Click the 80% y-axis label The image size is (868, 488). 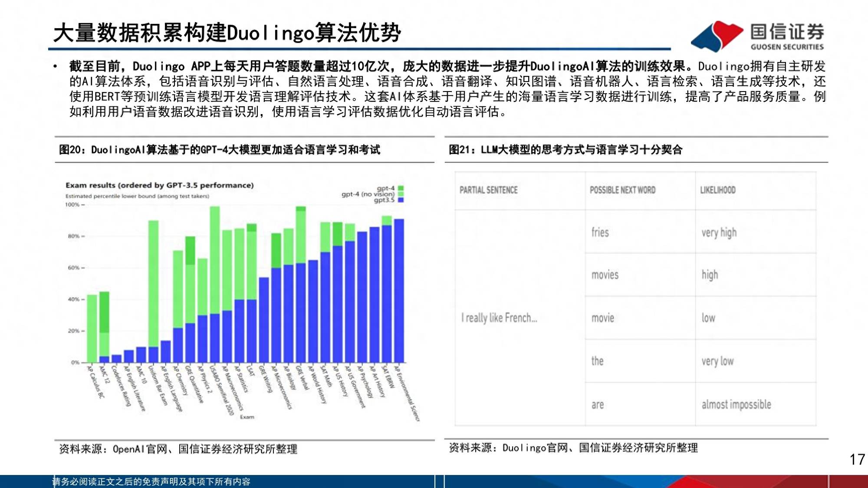tap(74, 236)
